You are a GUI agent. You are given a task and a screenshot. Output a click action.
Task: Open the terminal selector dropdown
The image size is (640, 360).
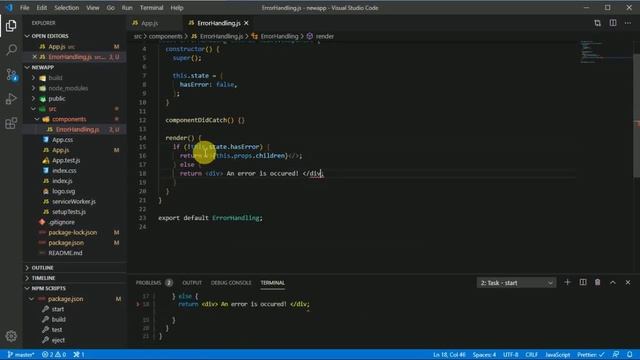516,283
